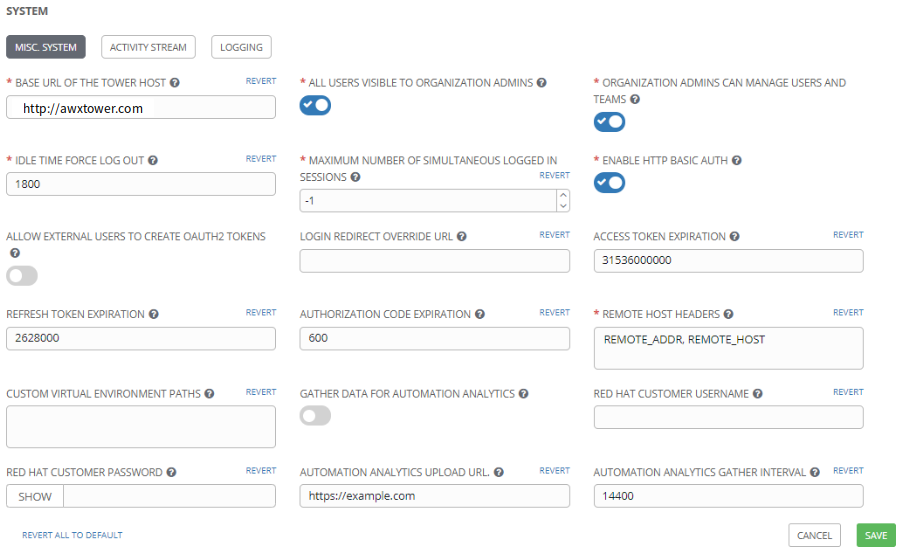The width and height of the screenshot is (903, 554).
Task: Increase maximum simultaneous sessions with up arrow
Action: click(x=563, y=195)
